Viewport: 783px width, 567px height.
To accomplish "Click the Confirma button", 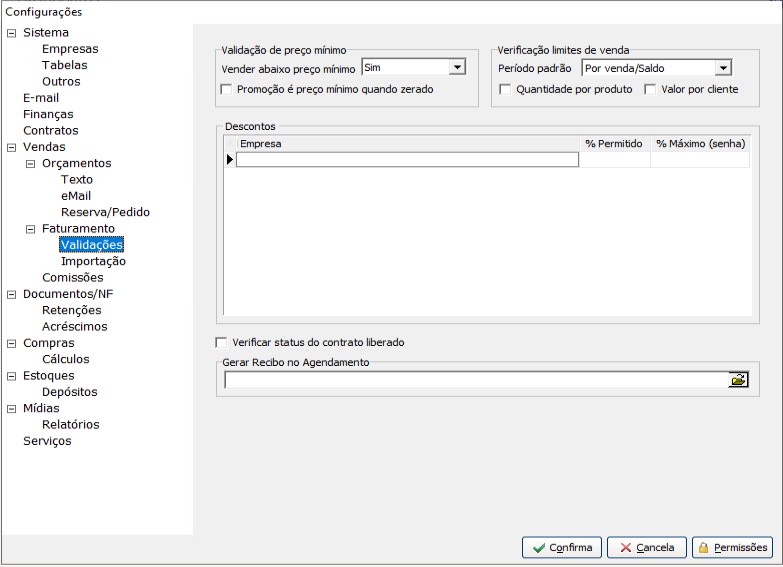I will click(x=562, y=548).
